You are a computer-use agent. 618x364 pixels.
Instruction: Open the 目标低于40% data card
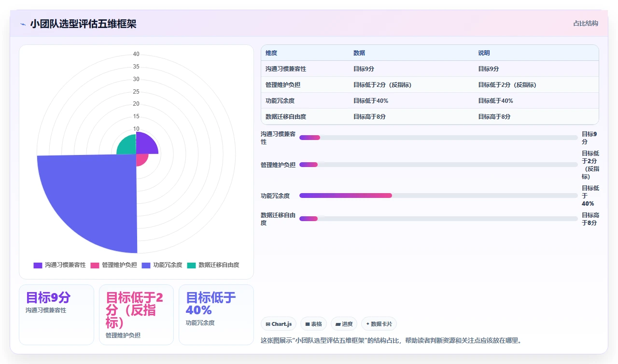point(216,315)
